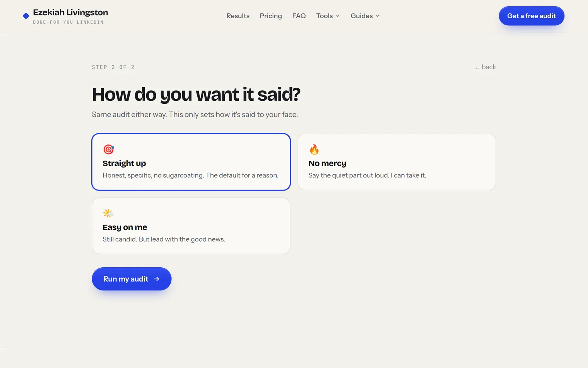
Task: Open the Pricing page
Action: tap(271, 16)
